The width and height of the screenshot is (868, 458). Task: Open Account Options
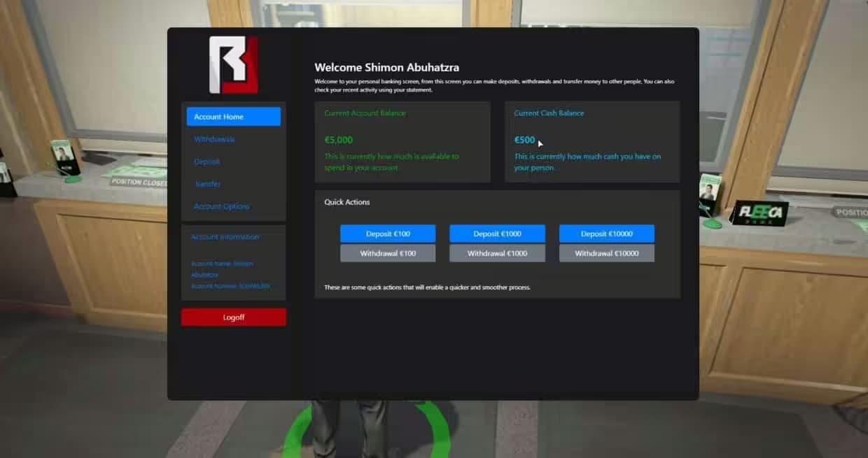pyautogui.click(x=222, y=206)
